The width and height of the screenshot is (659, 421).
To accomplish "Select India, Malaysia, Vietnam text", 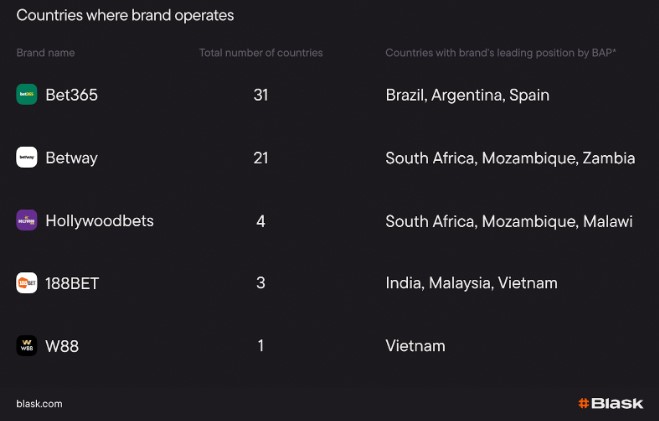I will 472,283.
